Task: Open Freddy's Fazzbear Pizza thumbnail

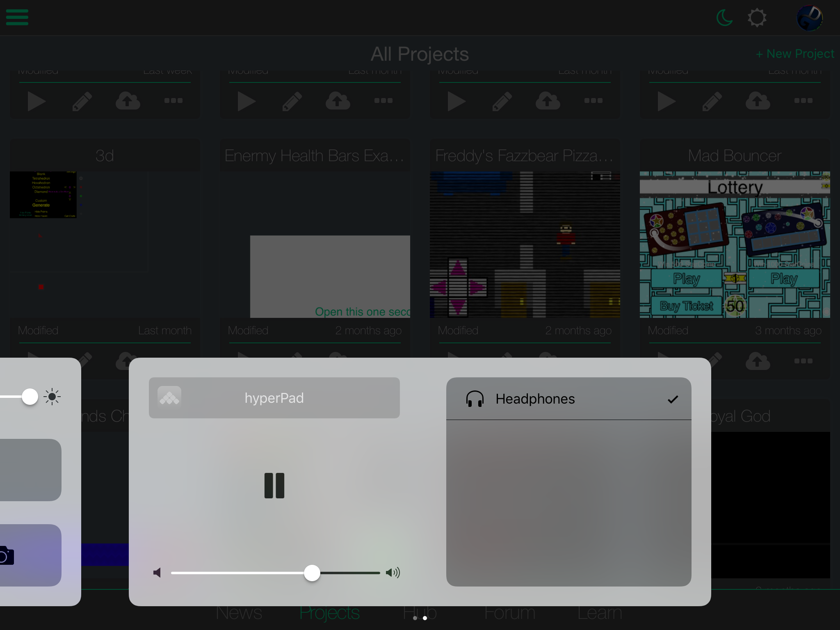Action: coord(525,244)
